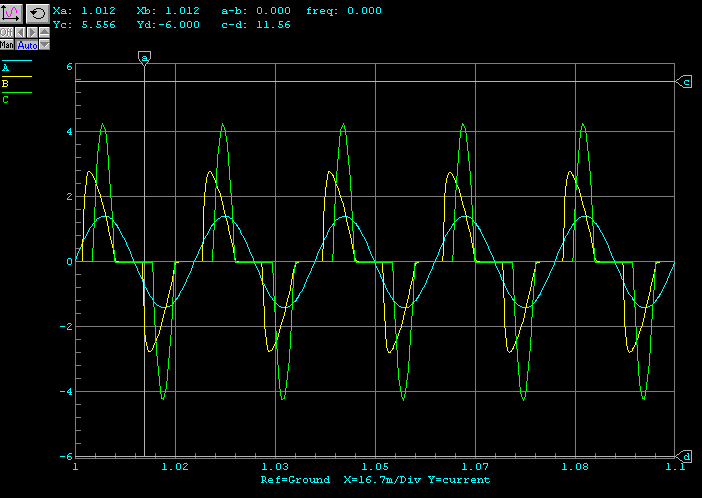Select trace A in the legend
The width and height of the screenshot is (702, 498).
(x=6, y=68)
